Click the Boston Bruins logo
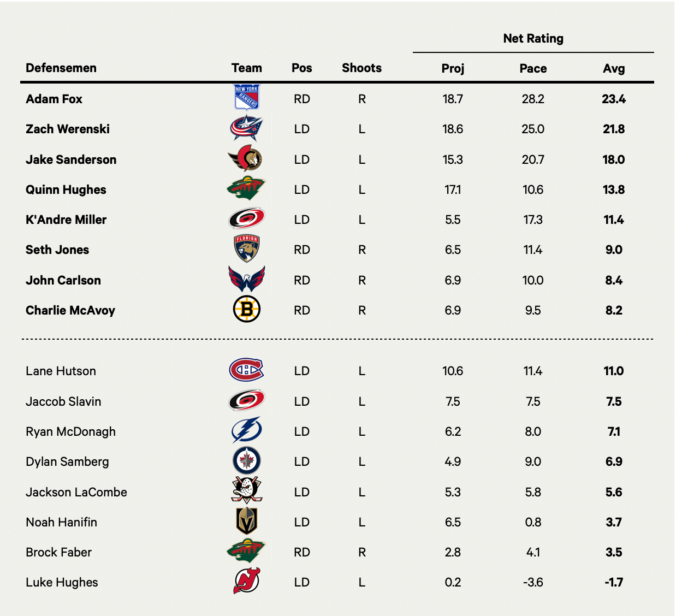This screenshot has width=676, height=616. [x=247, y=310]
